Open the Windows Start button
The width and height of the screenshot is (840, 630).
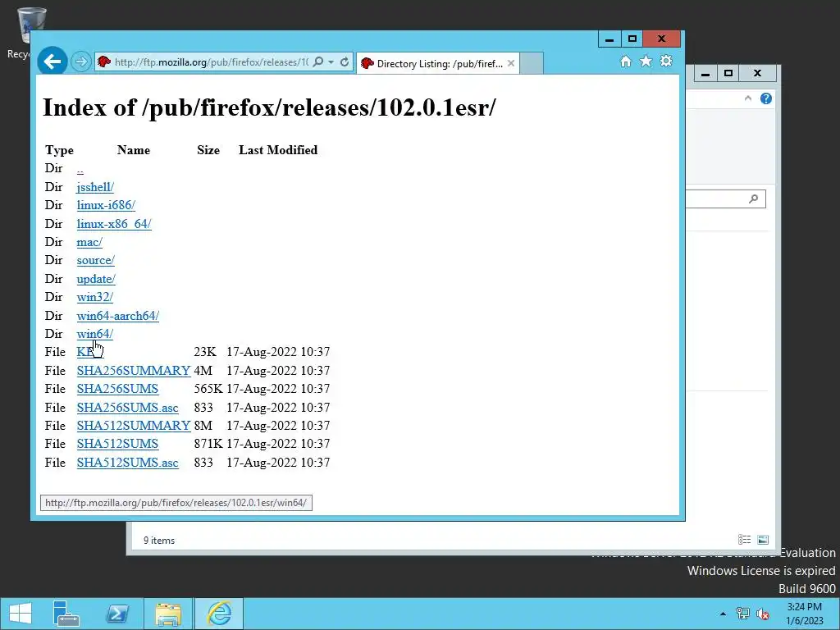[21, 614]
